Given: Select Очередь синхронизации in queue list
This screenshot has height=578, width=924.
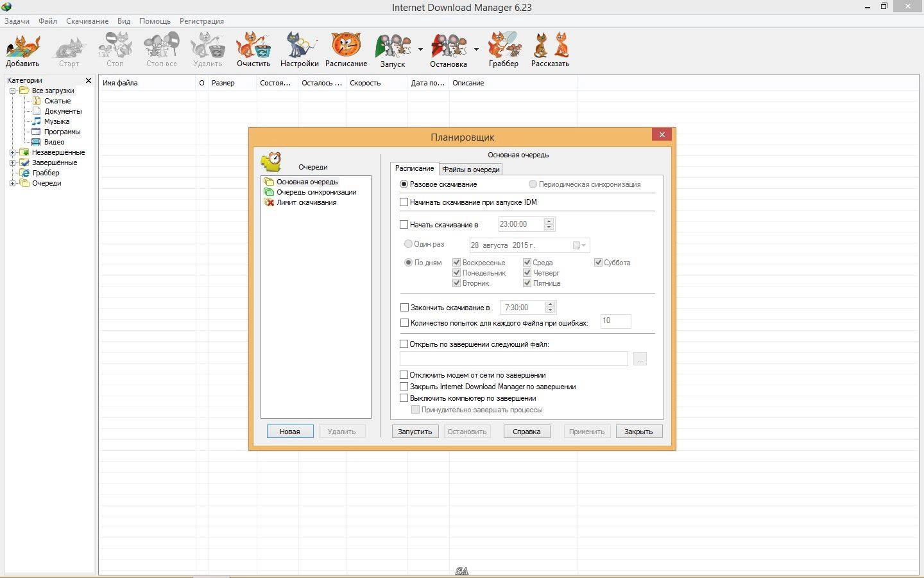Looking at the screenshot, I should coord(316,192).
